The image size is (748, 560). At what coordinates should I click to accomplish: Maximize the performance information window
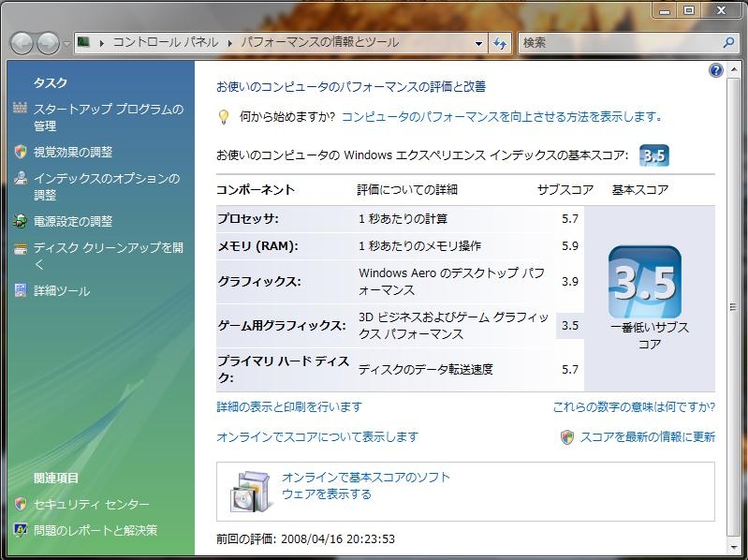pyautogui.click(x=689, y=10)
